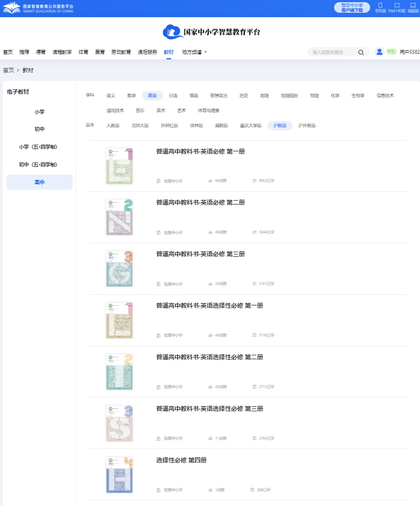The width and height of the screenshot is (420, 505).
Task: Expand the 地方频道 dropdown
Action: [x=194, y=52]
